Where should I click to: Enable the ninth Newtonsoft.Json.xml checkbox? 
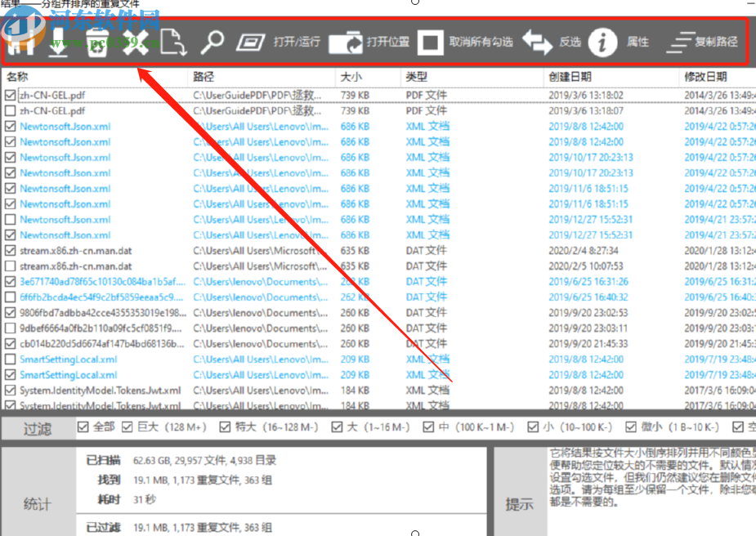point(8,219)
